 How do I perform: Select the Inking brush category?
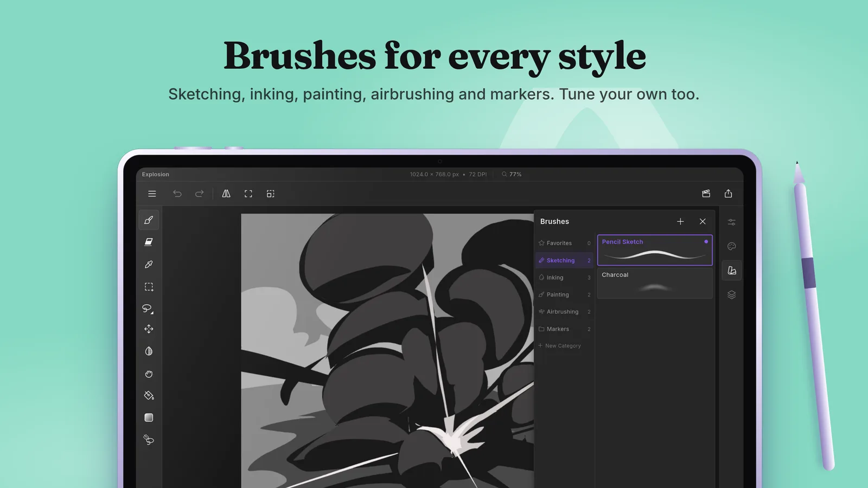coord(564,278)
